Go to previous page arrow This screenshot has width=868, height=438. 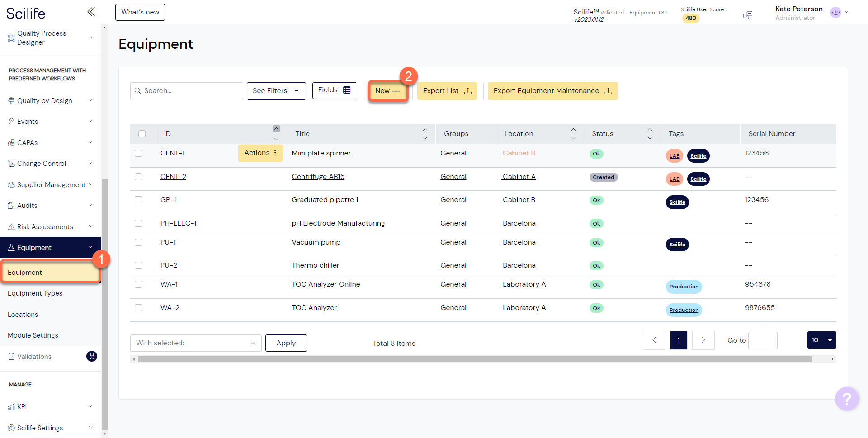click(654, 340)
